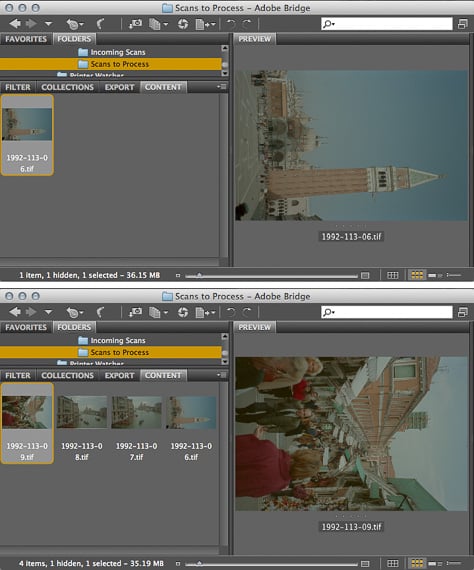Click larger thumbnail size button in 1-item window

click(x=365, y=276)
